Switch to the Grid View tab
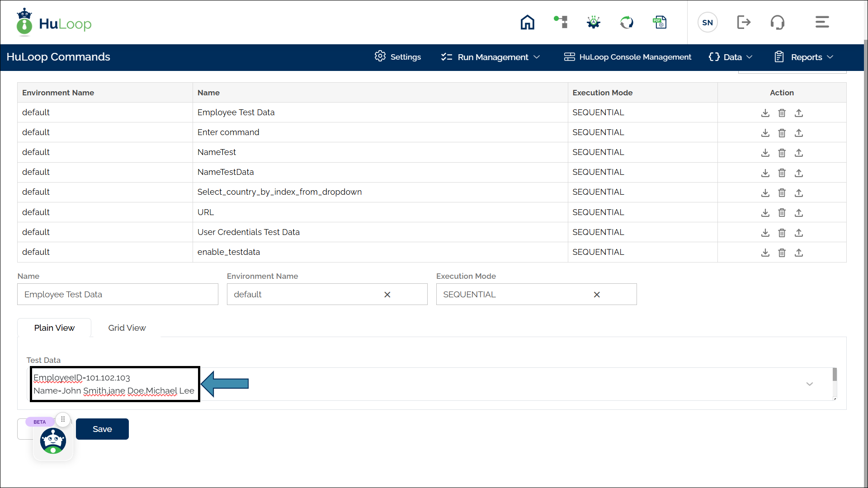This screenshot has height=488, width=868. [127, 328]
